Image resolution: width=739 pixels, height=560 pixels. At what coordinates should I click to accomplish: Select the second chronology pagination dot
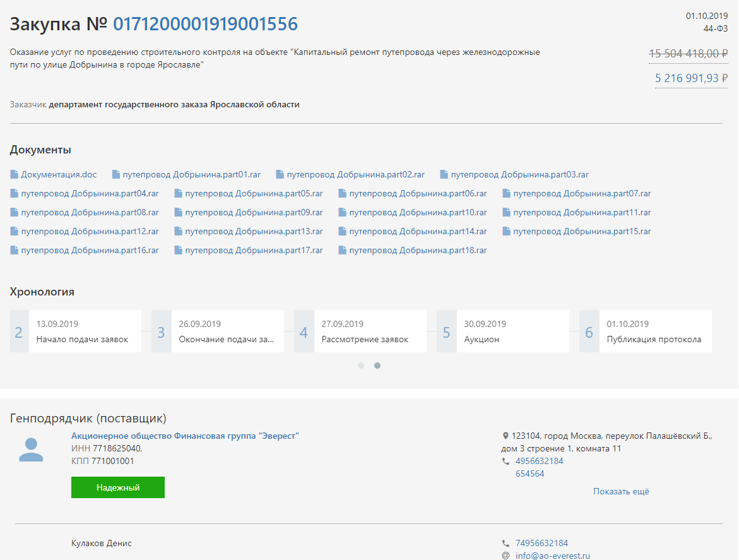pyautogui.click(x=377, y=366)
